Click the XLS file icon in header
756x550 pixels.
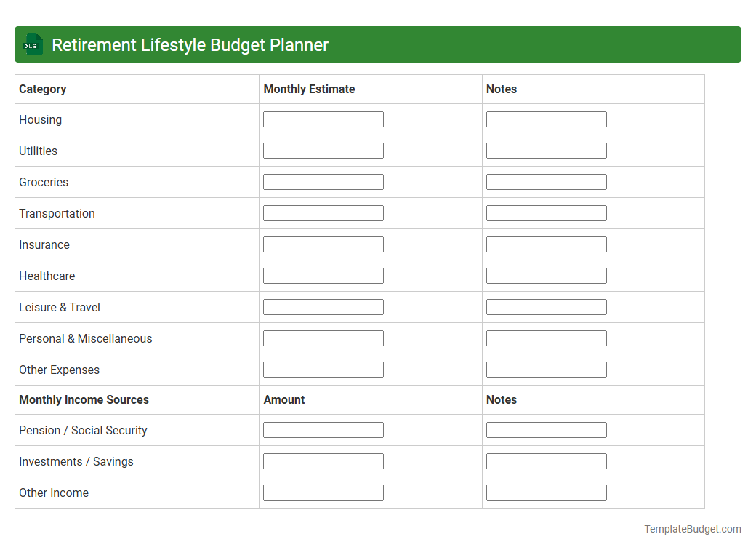(32, 44)
